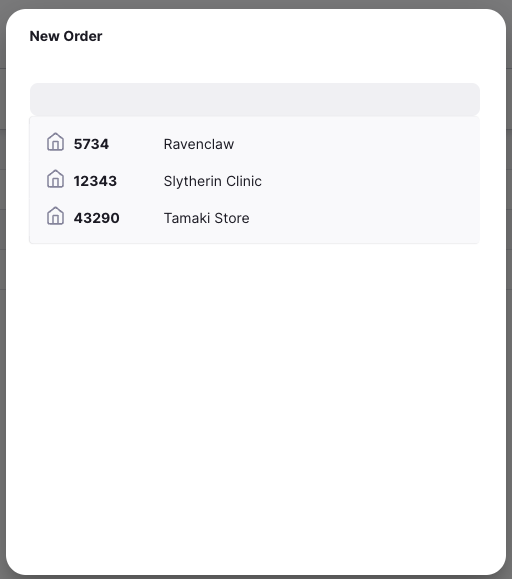512x579 pixels.
Task: Click the bold code 12343
Action: [x=95, y=181]
